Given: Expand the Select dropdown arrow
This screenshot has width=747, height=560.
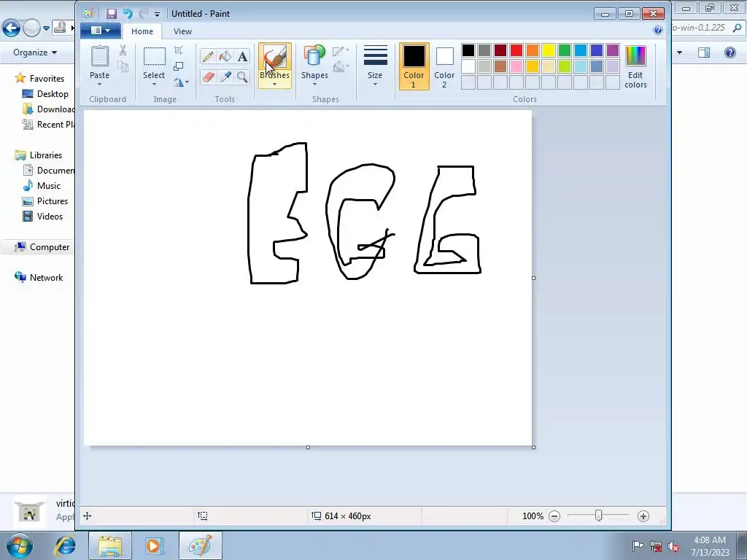Looking at the screenshot, I should point(155,85).
